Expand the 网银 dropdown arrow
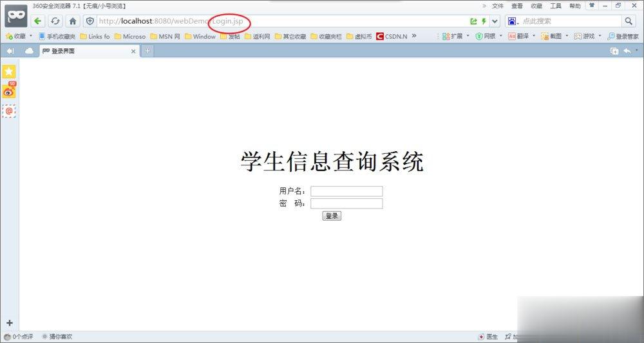This screenshot has width=644, height=343. coord(501,36)
